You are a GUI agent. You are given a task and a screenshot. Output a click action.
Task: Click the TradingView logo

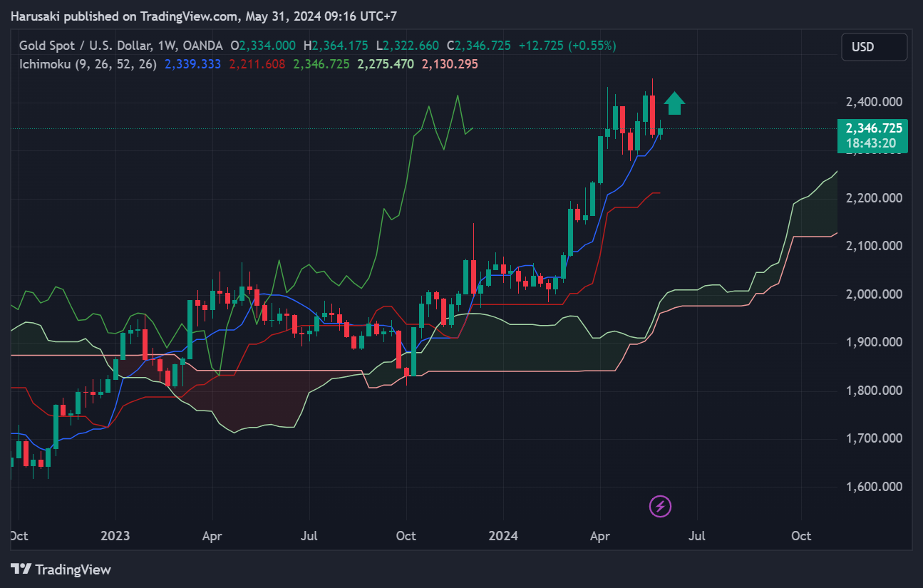click(x=61, y=569)
